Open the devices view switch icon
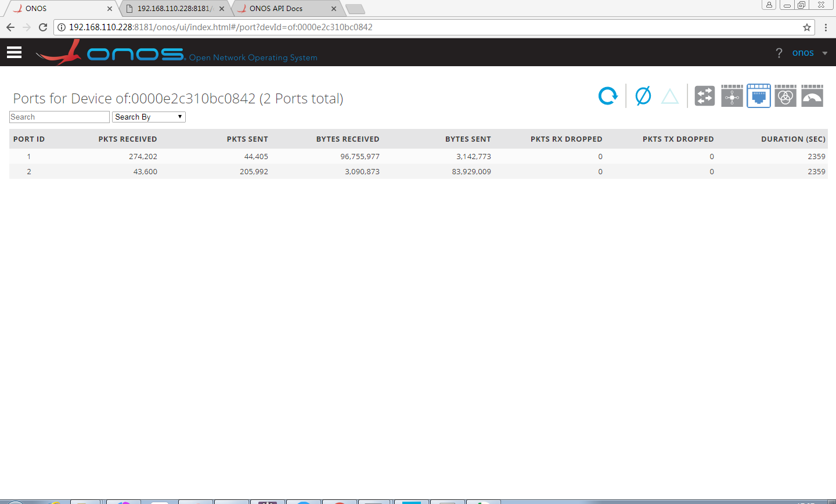The image size is (836, 504). coord(705,96)
